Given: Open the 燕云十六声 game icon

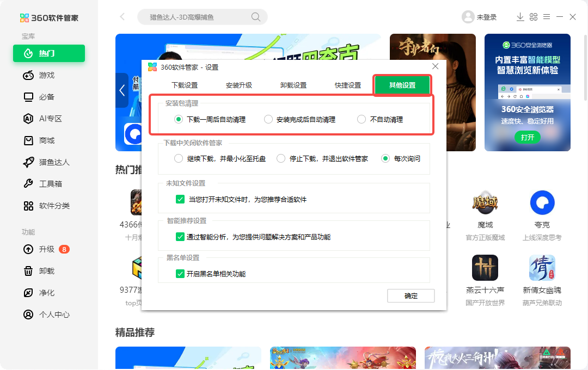Looking at the screenshot, I should 485,268.
